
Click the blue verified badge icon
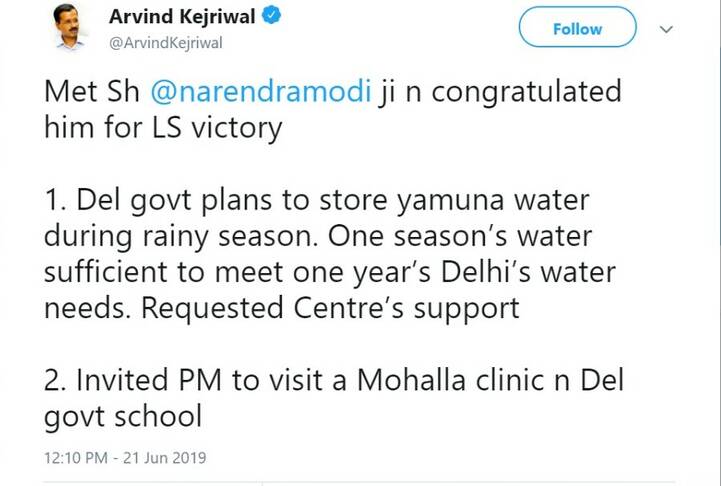coord(272,17)
